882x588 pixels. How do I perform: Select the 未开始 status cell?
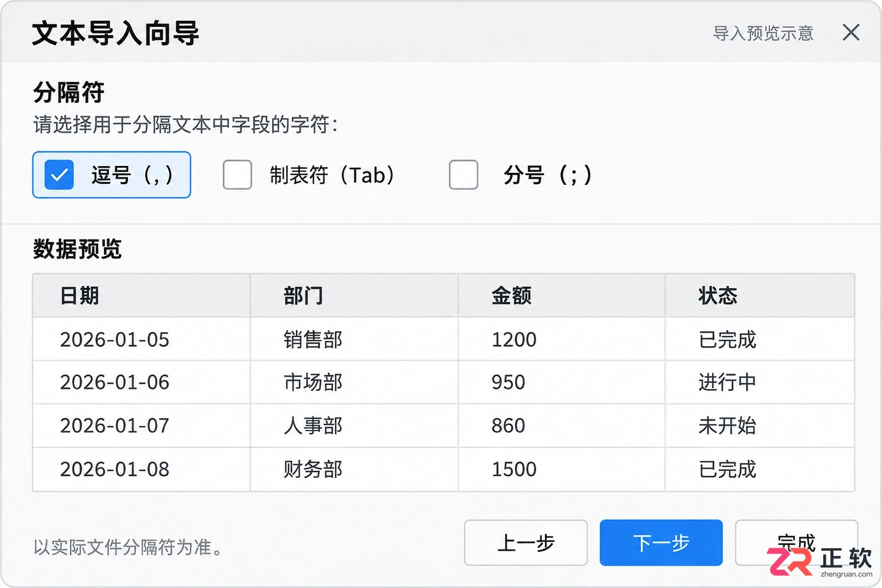click(x=760, y=426)
